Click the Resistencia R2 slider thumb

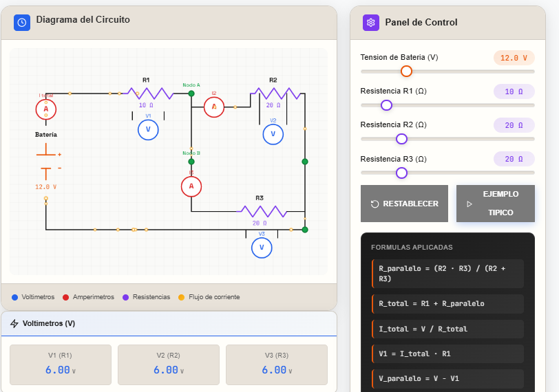point(401,139)
